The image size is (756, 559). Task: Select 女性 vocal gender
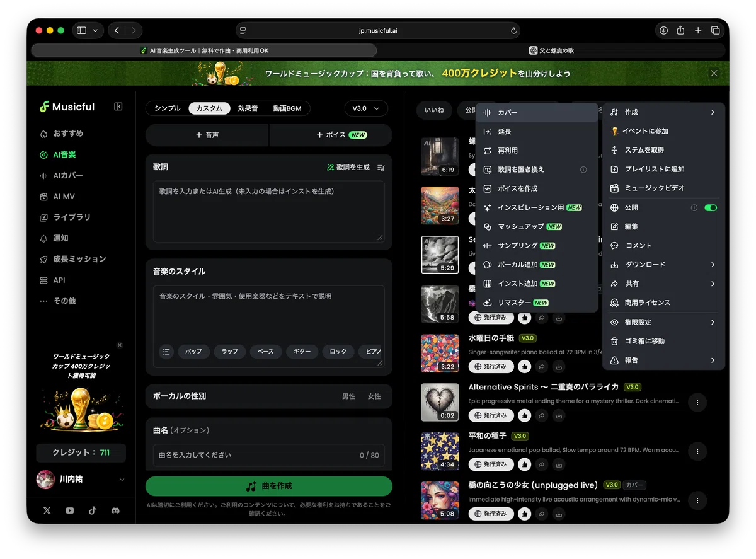coord(374,396)
